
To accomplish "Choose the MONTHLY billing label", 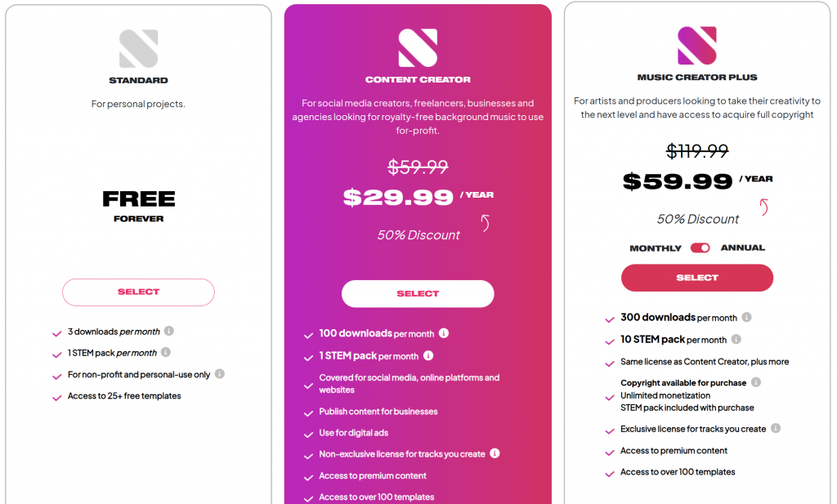I will pos(656,248).
